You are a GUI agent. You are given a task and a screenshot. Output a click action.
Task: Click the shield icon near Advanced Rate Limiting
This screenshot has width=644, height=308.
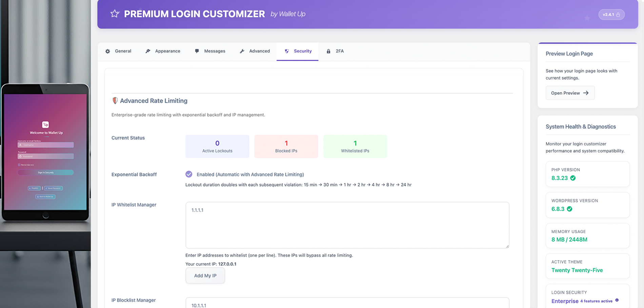(x=115, y=100)
